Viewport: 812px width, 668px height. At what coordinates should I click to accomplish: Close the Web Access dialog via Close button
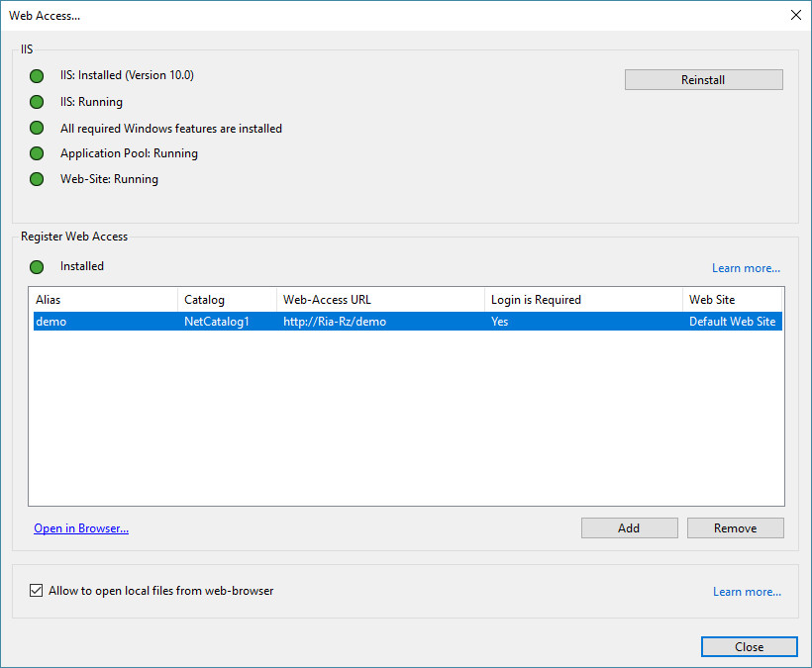[749, 647]
